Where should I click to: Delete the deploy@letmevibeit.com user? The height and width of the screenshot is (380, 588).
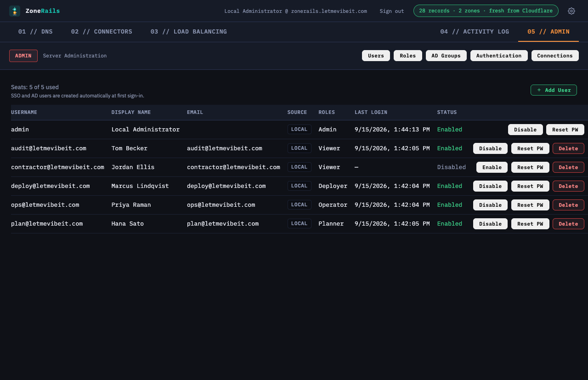(568, 186)
